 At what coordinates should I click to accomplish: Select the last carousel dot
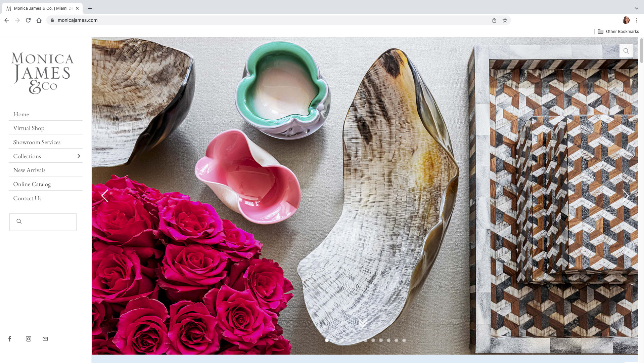[x=404, y=340]
